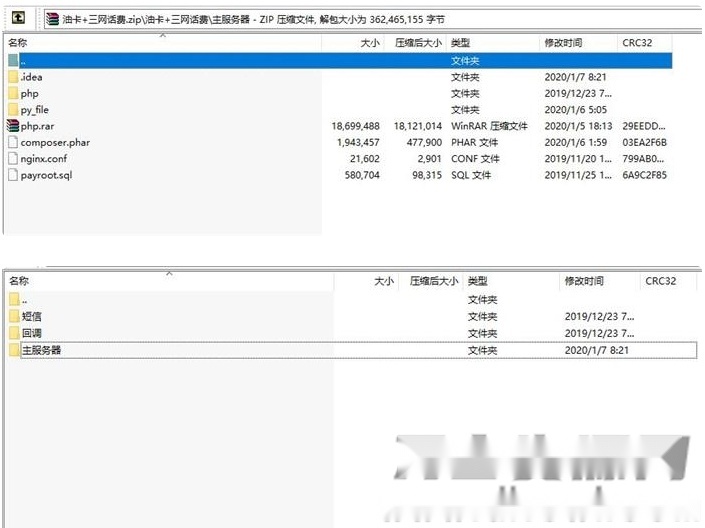This screenshot has height=528, width=705.
Task: Click the archive path address field
Action: pos(373,19)
